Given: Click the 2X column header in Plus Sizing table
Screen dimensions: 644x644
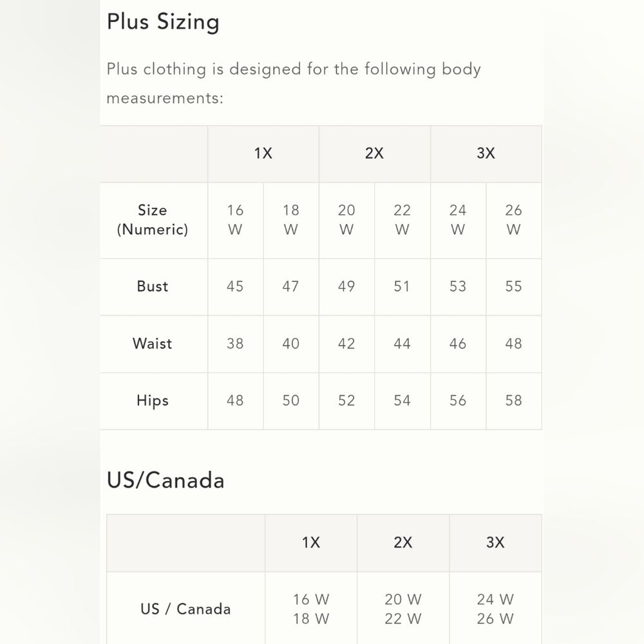Looking at the screenshot, I should point(375,154).
